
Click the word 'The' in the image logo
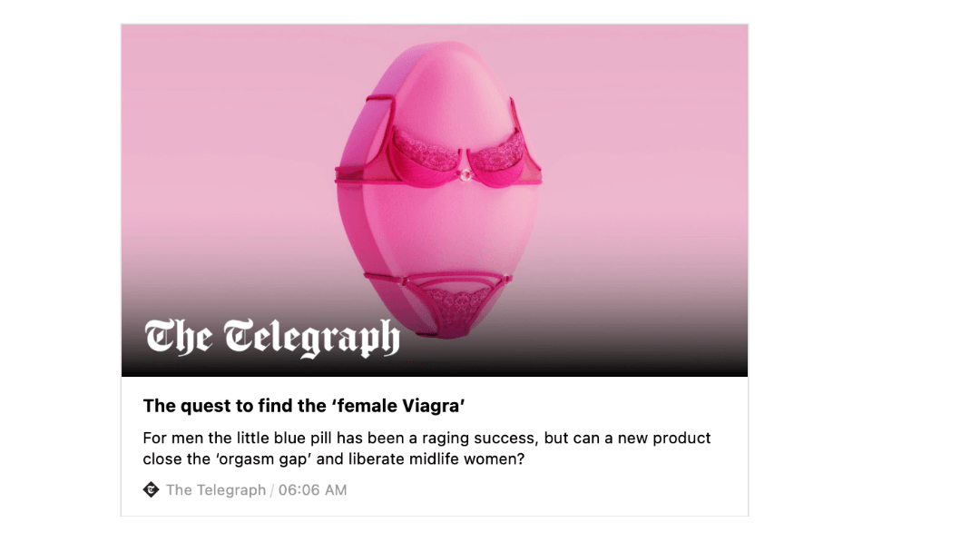click(x=179, y=336)
